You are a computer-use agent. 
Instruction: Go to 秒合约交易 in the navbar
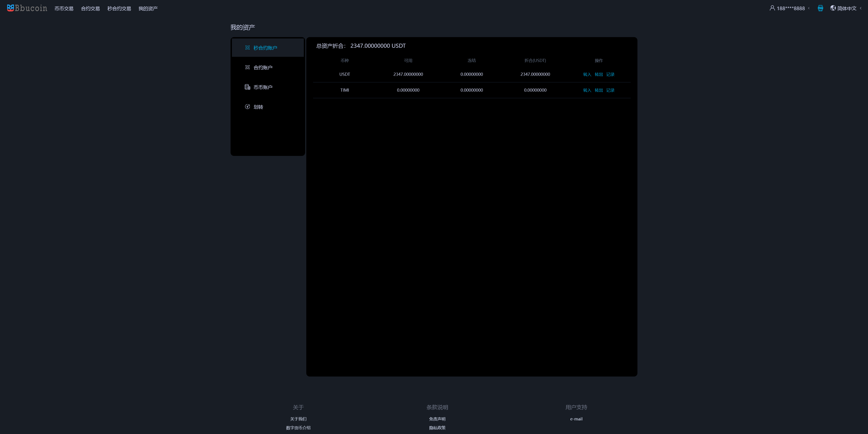(x=119, y=8)
